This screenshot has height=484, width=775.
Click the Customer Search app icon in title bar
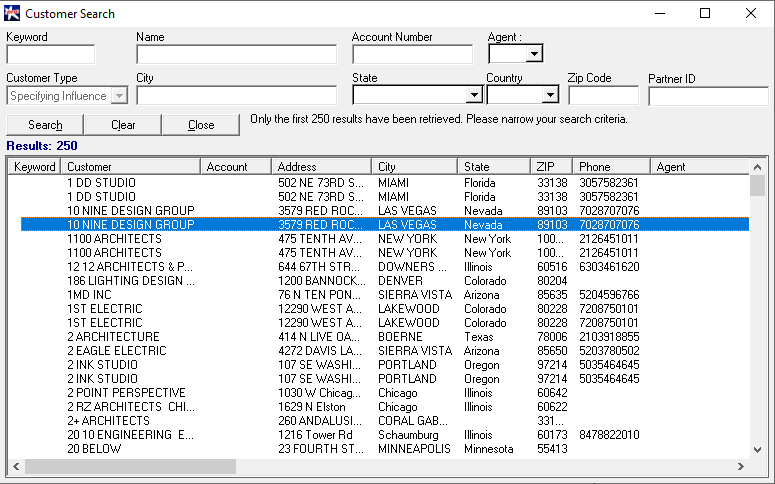point(12,13)
